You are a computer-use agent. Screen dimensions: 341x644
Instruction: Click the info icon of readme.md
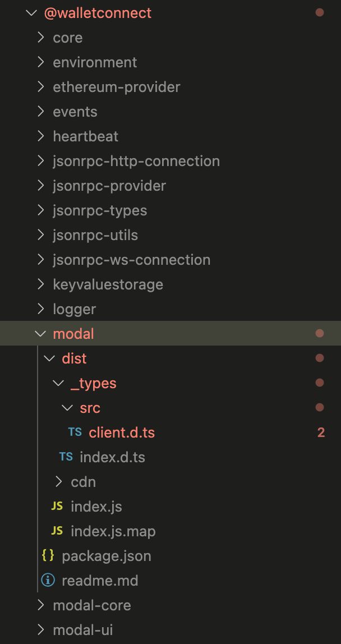pos(48,581)
